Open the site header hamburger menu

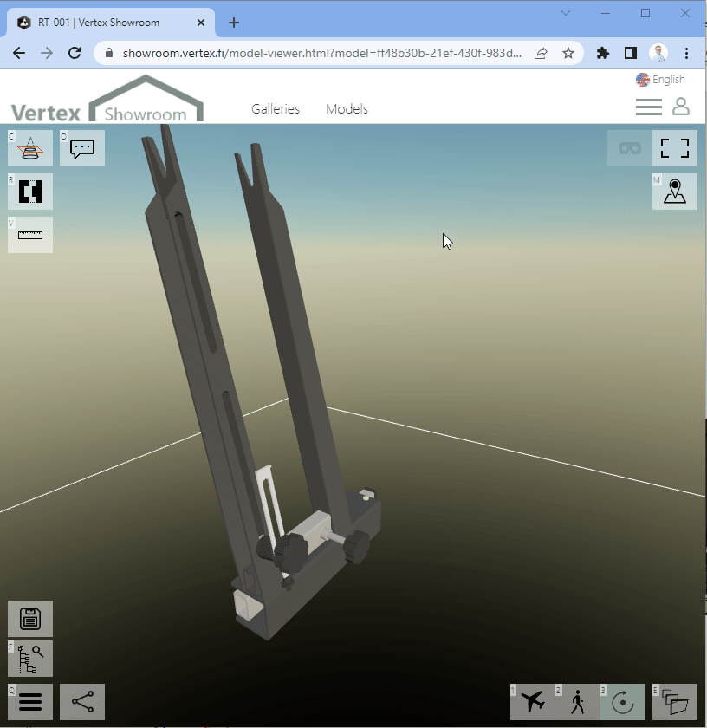tap(648, 107)
